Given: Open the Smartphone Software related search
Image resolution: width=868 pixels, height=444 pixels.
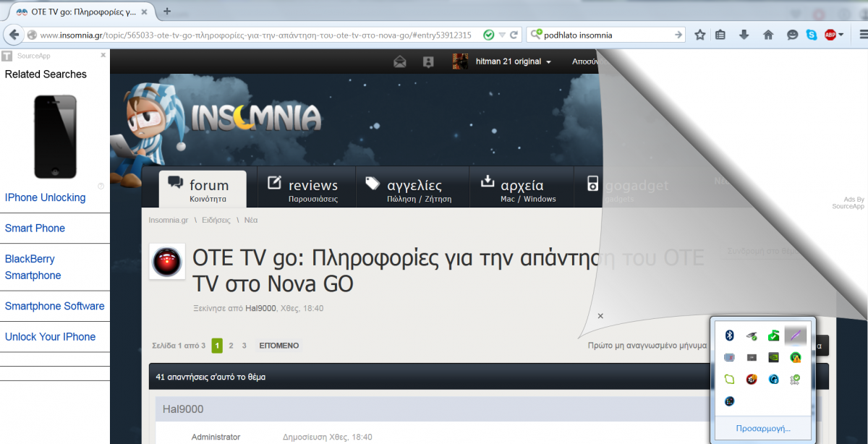Looking at the screenshot, I should coord(54,306).
